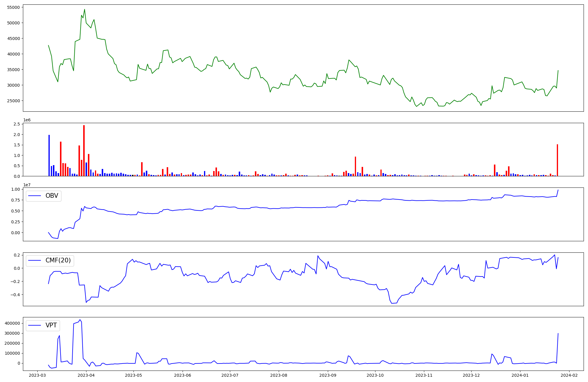Click the 1.00 OBV axis label
588x382 pixels.
(16, 189)
